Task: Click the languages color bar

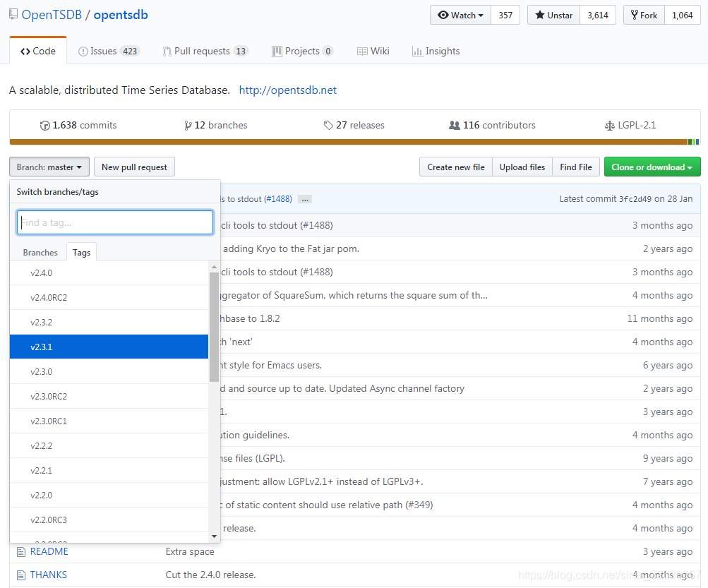Action: [x=354, y=142]
